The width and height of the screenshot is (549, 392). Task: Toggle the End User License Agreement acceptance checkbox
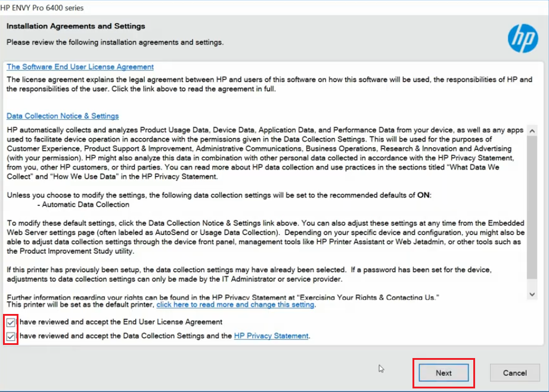(11, 322)
